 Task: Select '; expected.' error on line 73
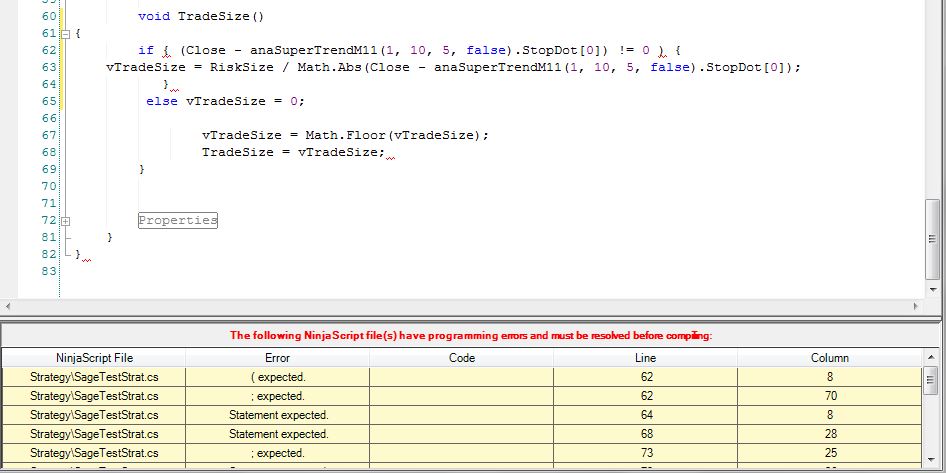coord(462,452)
